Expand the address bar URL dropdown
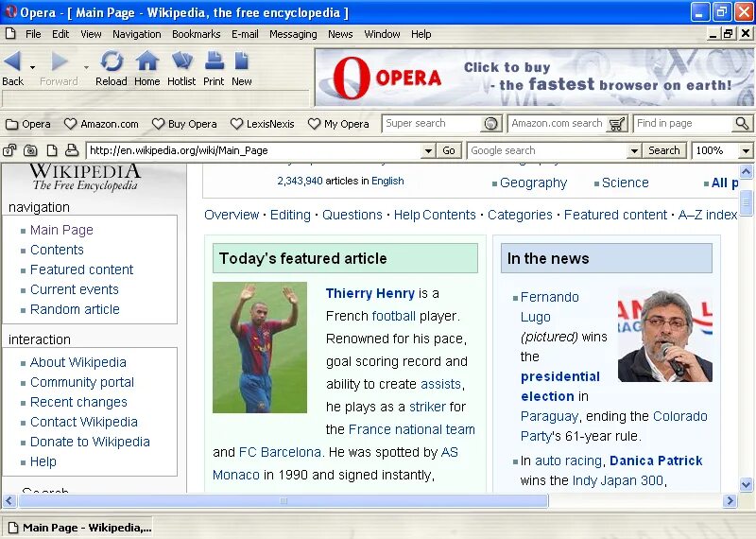Screen dimensions: 756x539 (x=428, y=150)
